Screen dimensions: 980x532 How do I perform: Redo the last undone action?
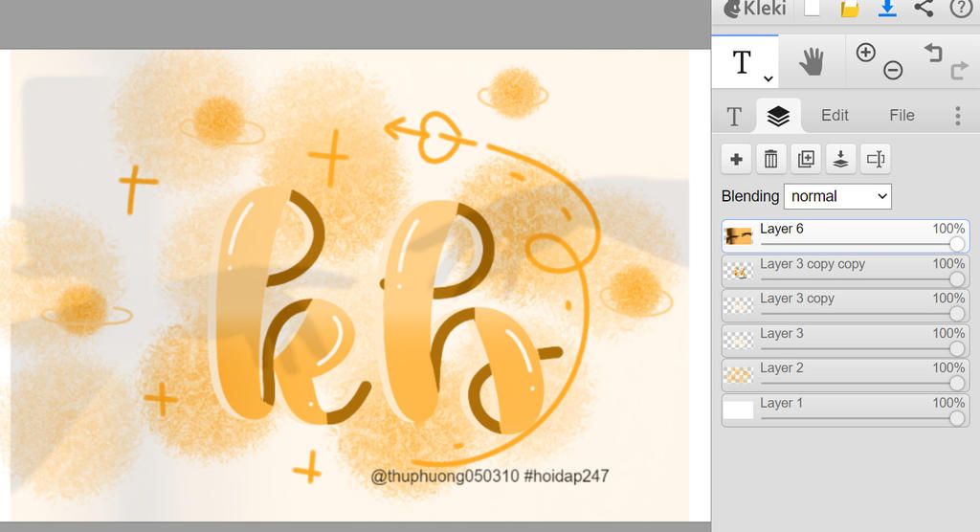[959, 70]
